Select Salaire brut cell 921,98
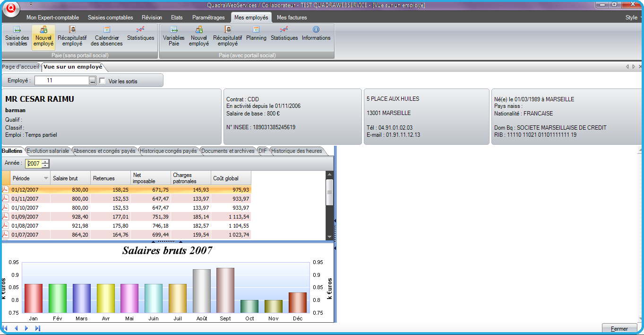 [70, 226]
